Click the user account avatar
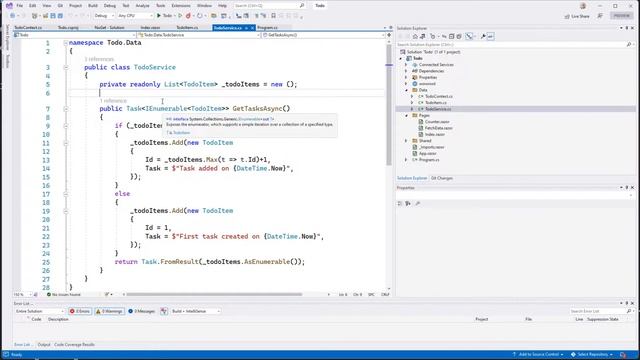This screenshot has height=360, width=640. click(x=583, y=6)
